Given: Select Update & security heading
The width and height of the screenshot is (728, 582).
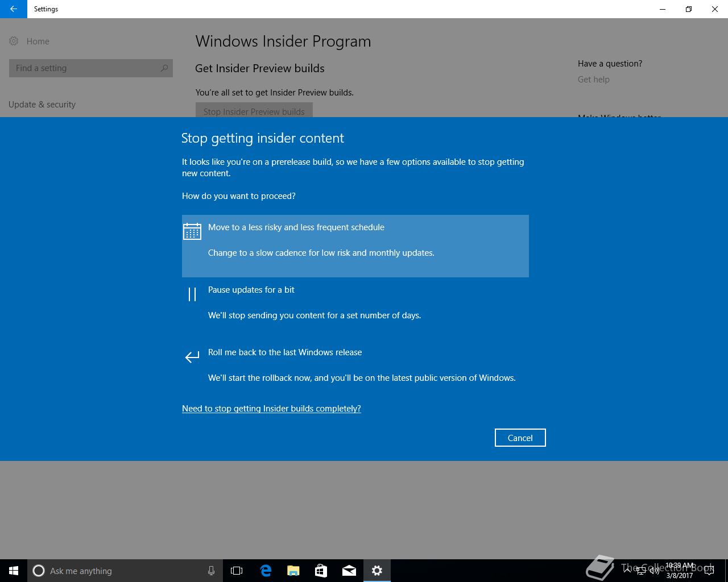Looking at the screenshot, I should (x=42, y=105).
